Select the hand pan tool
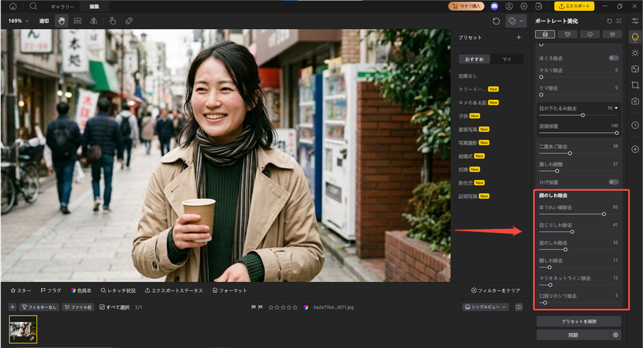This screenshot has height=348, width=644. point(62,21)
